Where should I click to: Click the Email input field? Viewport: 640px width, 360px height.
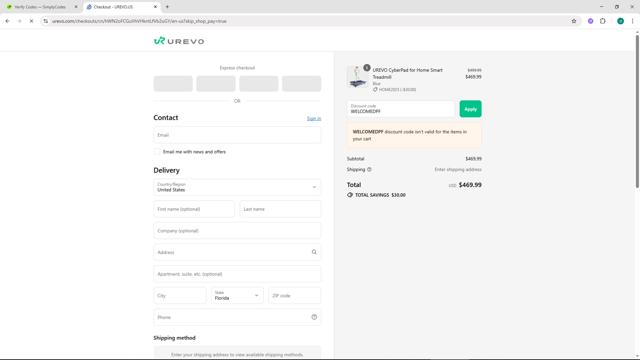237,135
